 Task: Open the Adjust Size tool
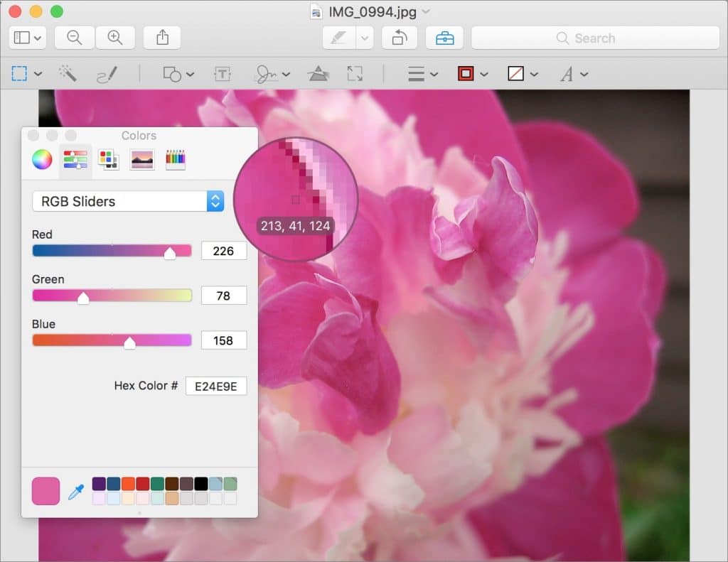tap(356, 73)
